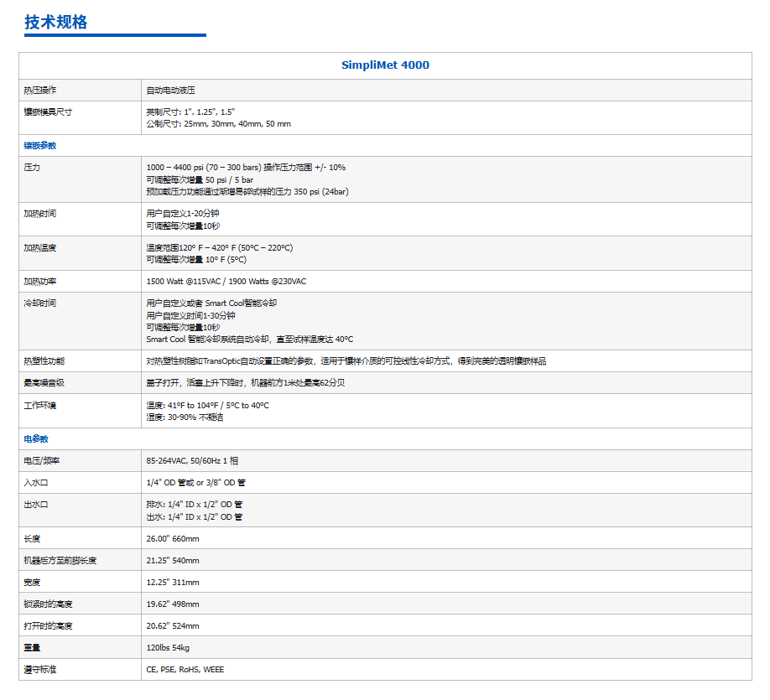770x700 pixels.
Task: Select the 19.62" 498mm value
Action: [x=173, y=604]
